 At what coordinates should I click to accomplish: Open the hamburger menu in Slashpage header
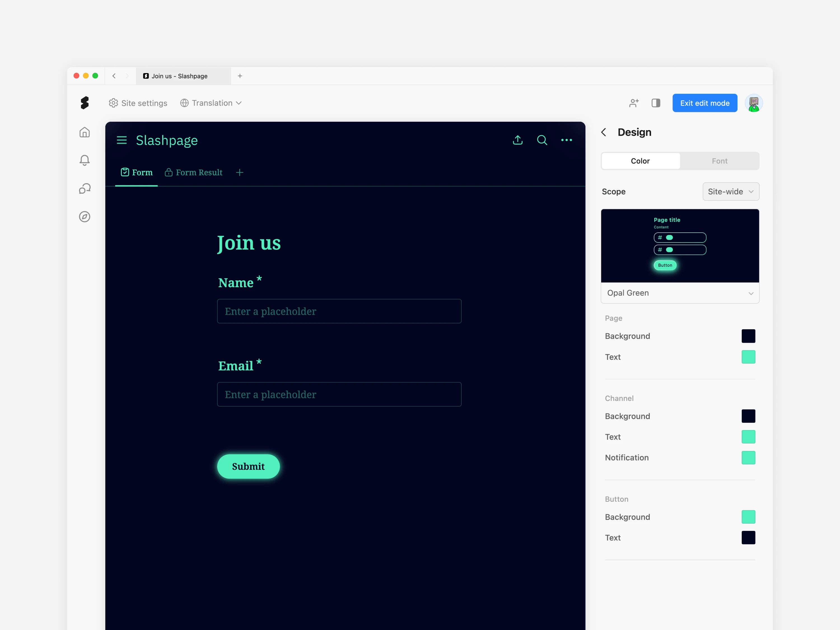point(122,140)
